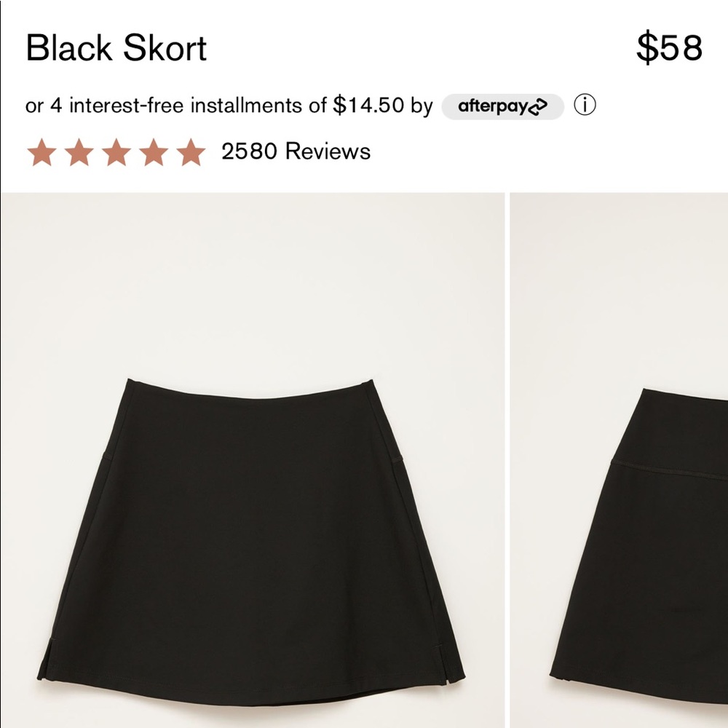
Task: Select the first rating star
Action: click(x=40, y=152)
